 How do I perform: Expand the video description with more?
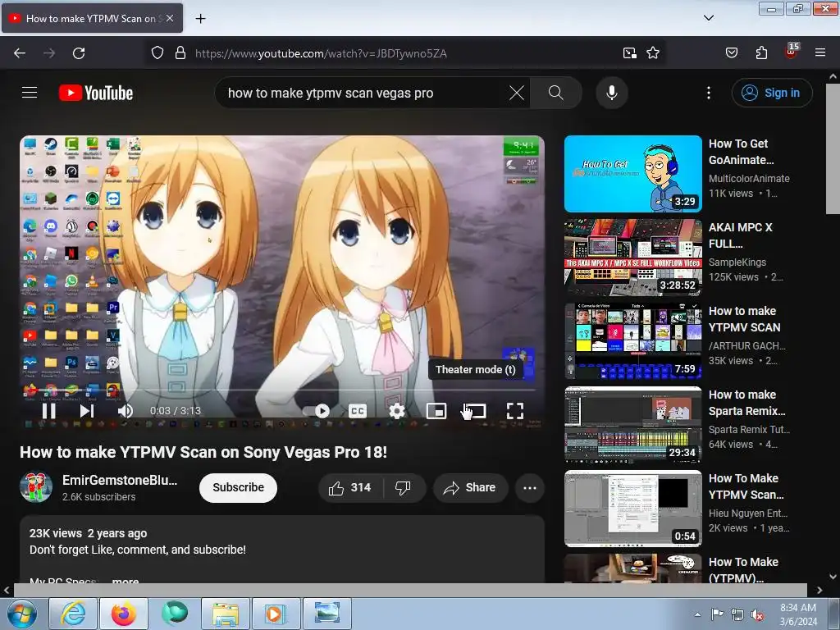pyautogui.click(x=126, y=581)
